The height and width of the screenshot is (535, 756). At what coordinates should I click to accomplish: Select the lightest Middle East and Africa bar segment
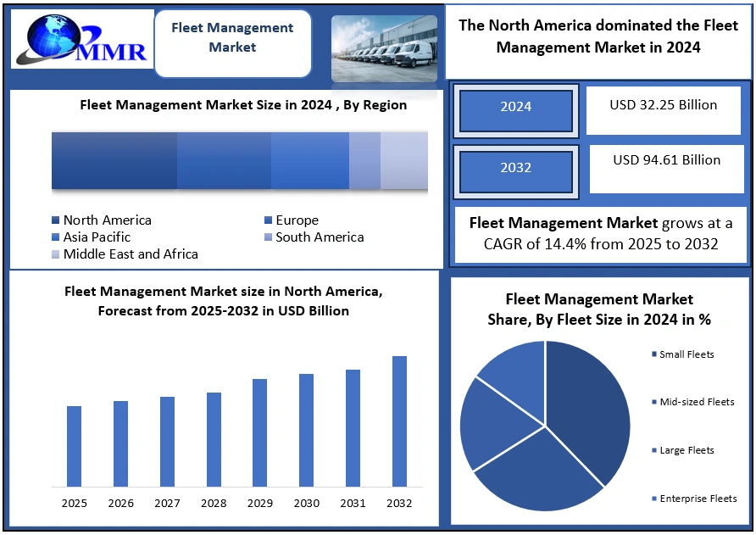click(x=403, y=160)
